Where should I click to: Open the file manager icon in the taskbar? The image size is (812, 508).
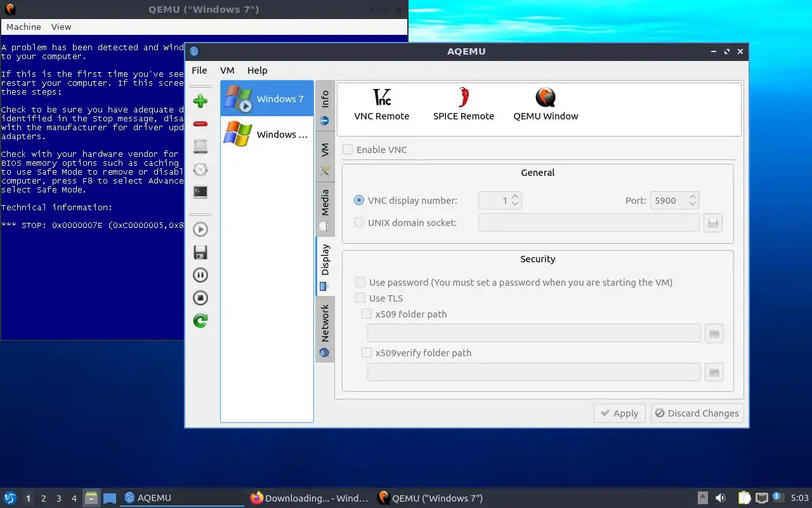point(91,498)
